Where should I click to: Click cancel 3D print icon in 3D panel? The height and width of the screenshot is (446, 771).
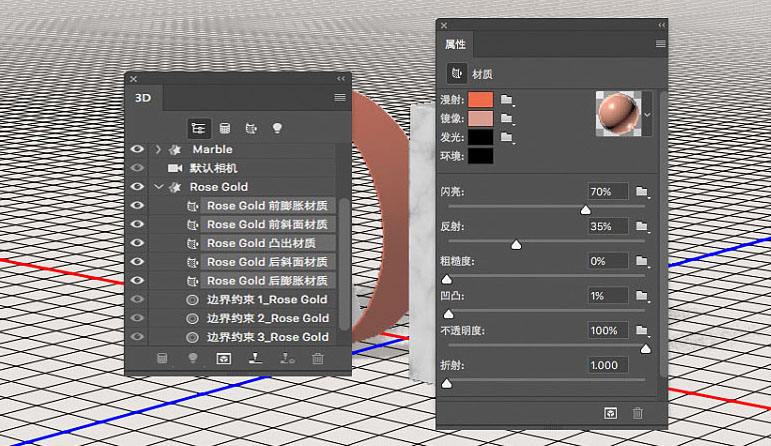pos(287,358)
